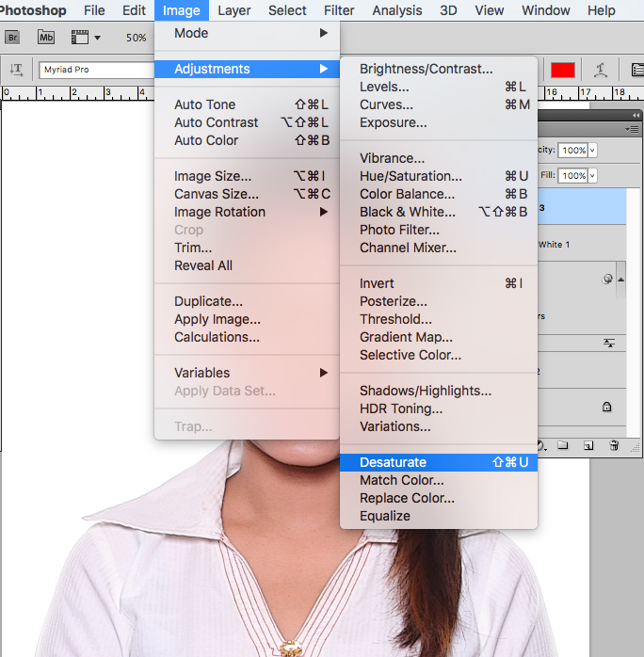
Task: Create a new layer from Layers panel
Action: 588,445
